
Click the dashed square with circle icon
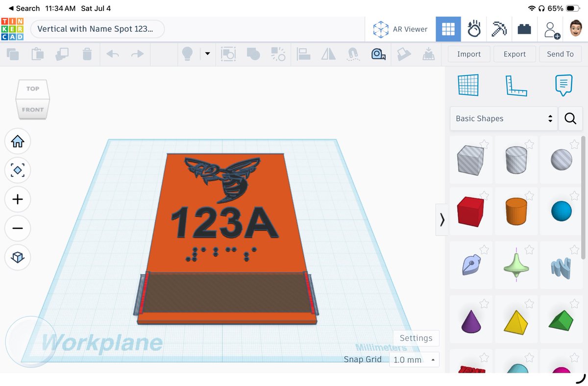pos(228,54)
